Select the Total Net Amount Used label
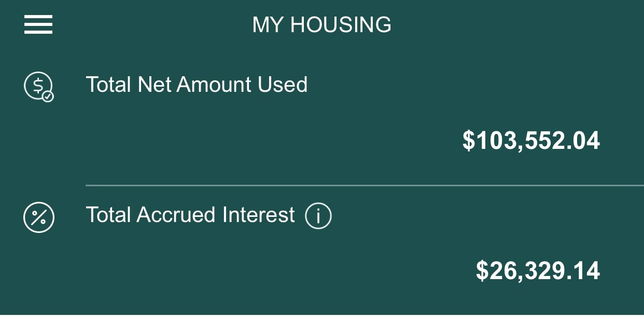 [197, 85]
